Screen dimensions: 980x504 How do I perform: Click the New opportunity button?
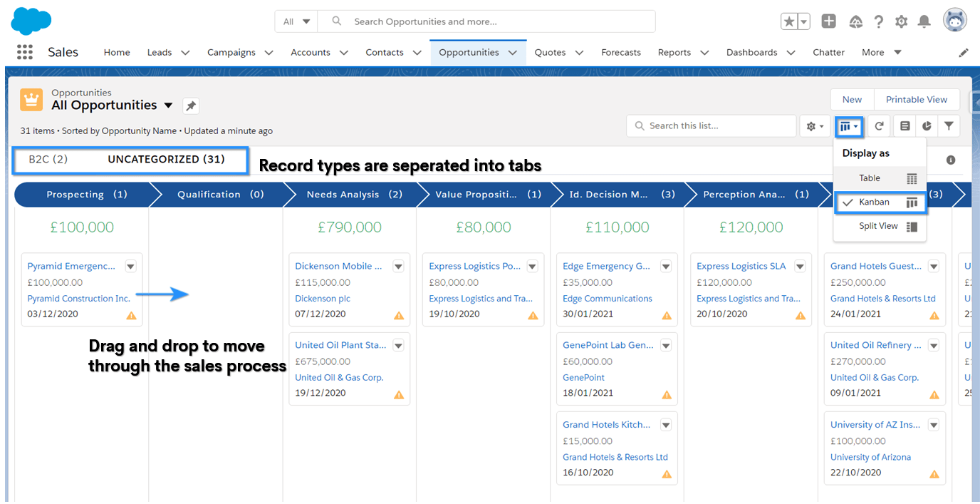click(x=852, y=100)
